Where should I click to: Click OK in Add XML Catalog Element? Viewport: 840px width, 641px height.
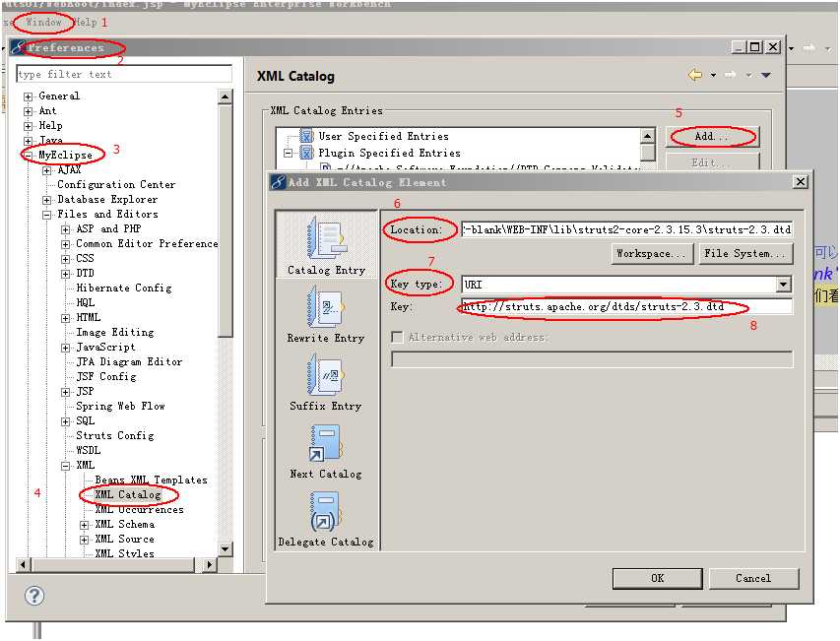click(x=657, y=578)
